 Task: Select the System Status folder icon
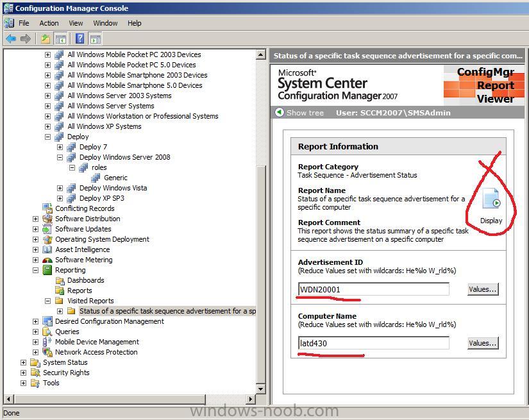35,362
